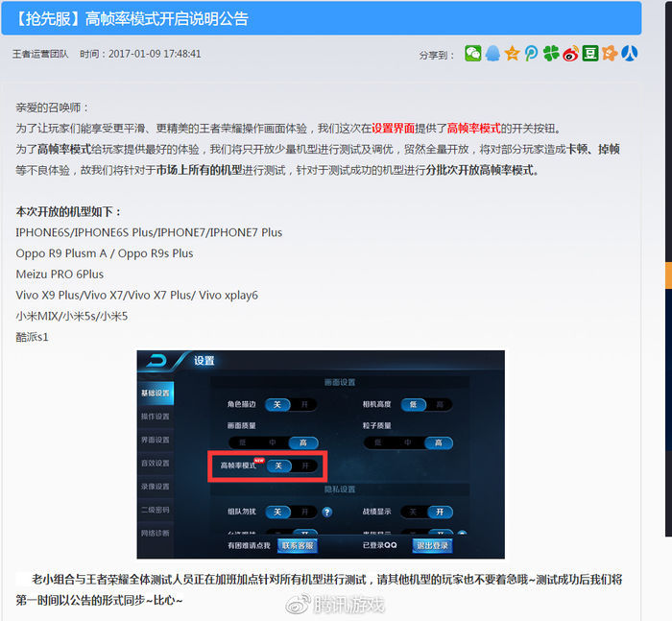Click the author name 王者运营团队
This screenshot has height=621, width=672.
point(40,54)
